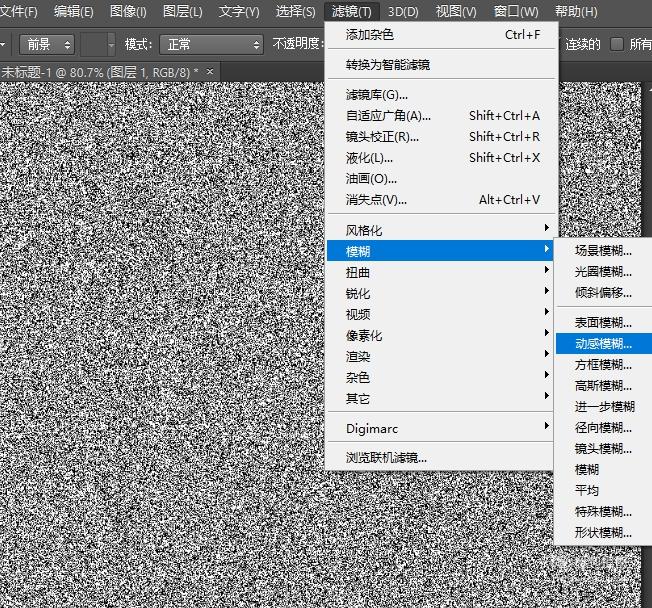This screenshot has width=652, height=608.
Task: Open the 窗口(W) menu
Action: pos(516,11)
